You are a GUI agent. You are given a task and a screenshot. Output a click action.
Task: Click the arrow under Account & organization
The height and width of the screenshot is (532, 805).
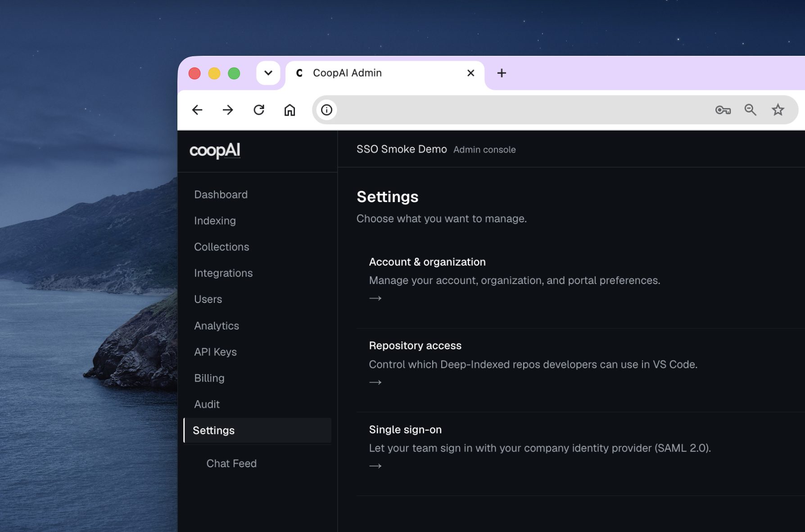(x=375, y=298)
